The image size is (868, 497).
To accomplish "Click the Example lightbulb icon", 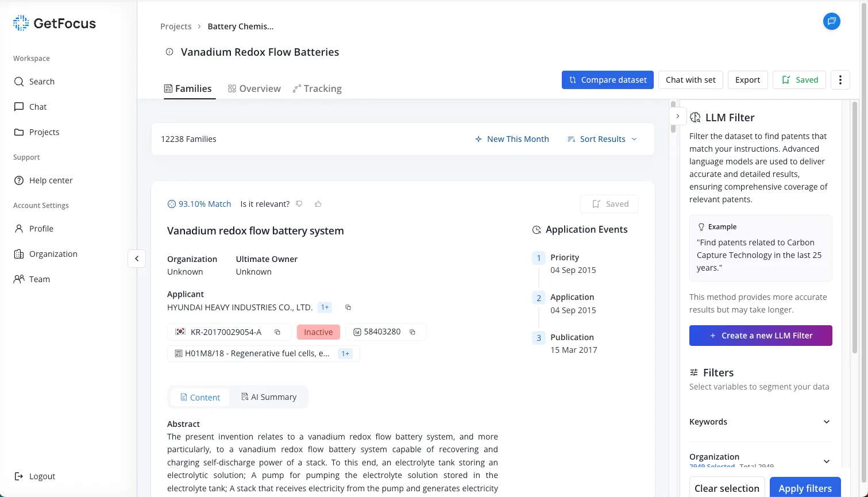I will pos(701,227).
